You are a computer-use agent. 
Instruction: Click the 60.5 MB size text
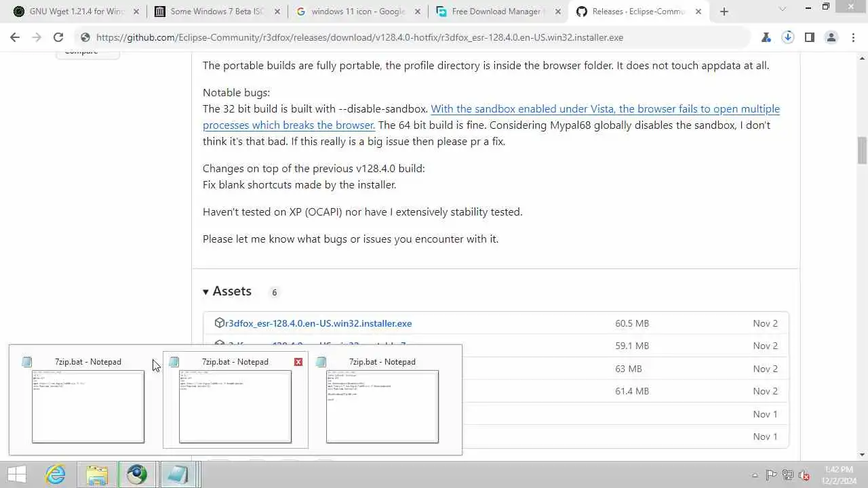tap(632, 323)
